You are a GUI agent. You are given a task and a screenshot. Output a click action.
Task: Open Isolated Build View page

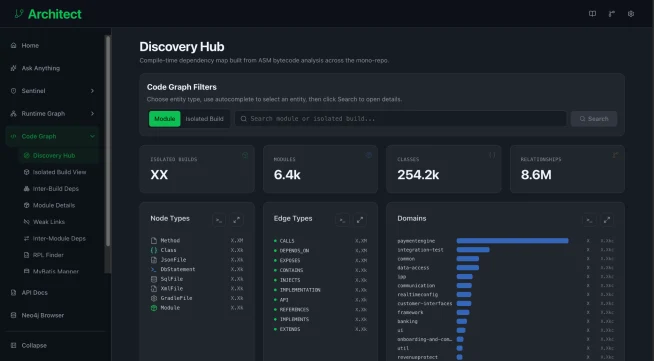pos(58,172)
